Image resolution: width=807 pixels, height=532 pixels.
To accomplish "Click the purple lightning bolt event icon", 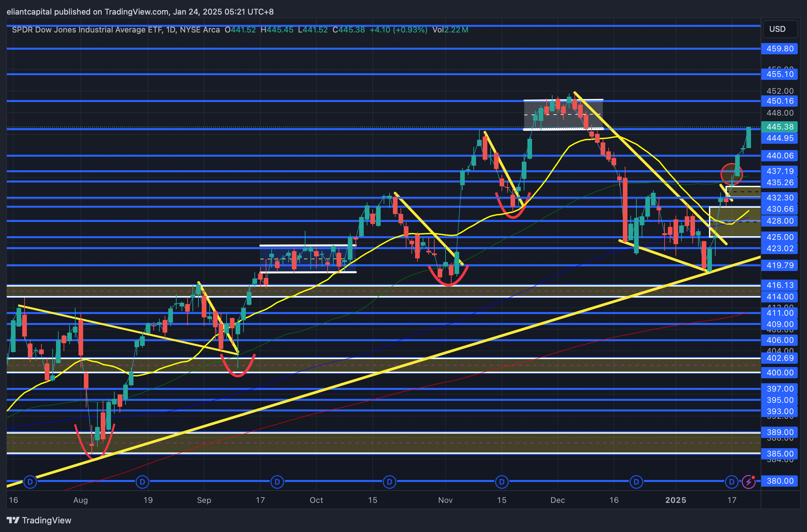I will [x=749, y=481].
